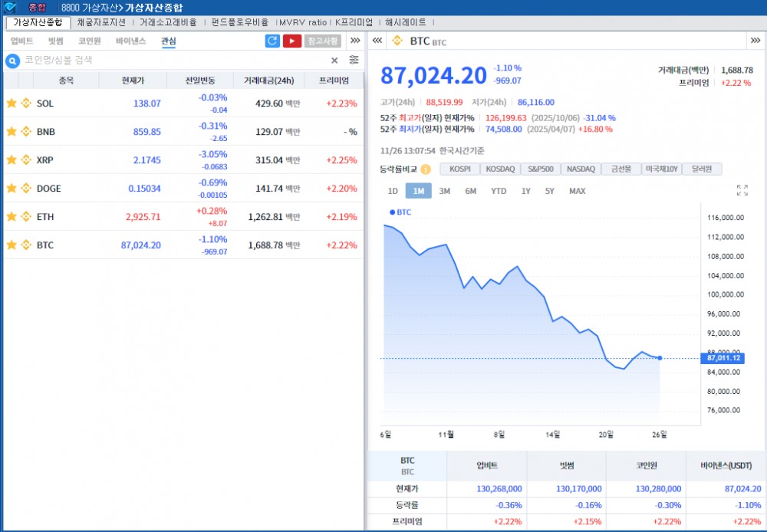Screen dimensions: 767x532
Task: Toggle the favorite star for ETH
Action: click(13, 216)
